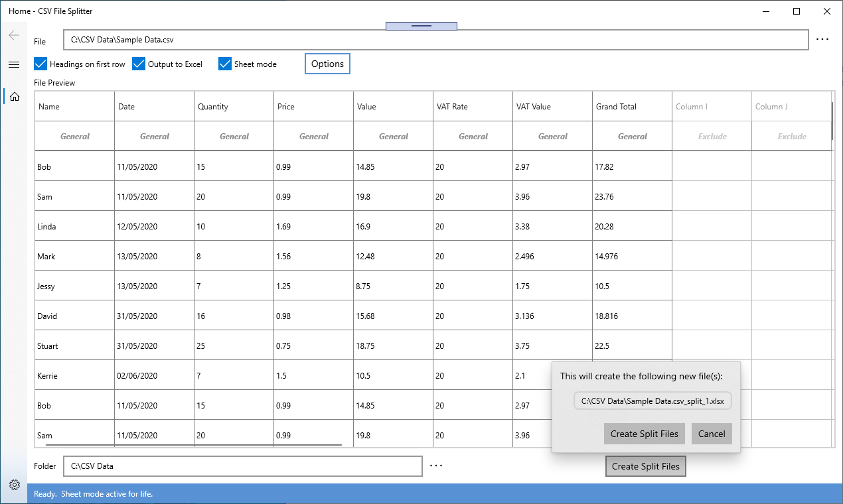Click into the file path field
Image resolution: width=843 pixels, height=504 pixels.
point(266,40)
